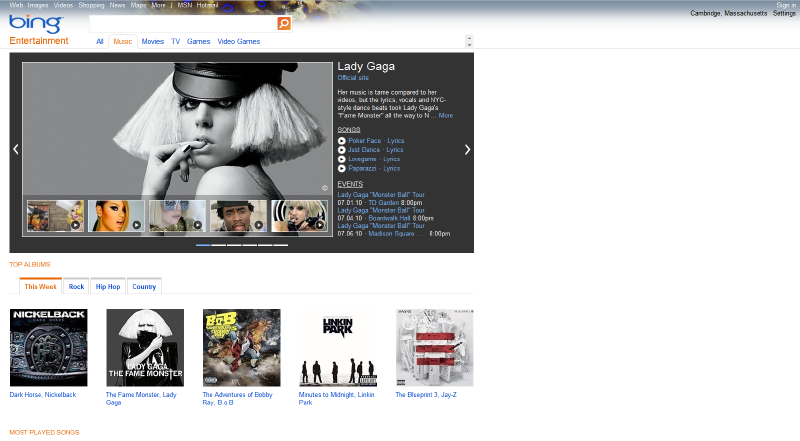Expand the More menu in top bar
The image size is (800, 441).
click(159, 5)
